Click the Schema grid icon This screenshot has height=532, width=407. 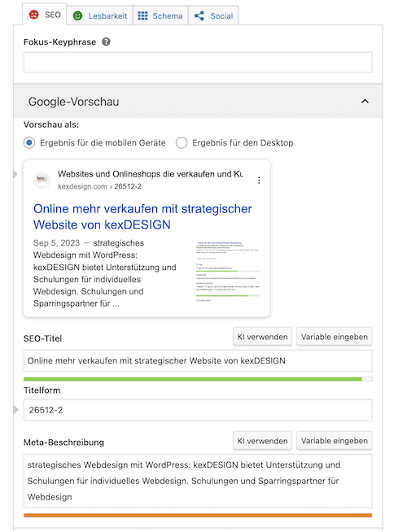[x=142, y=15]
